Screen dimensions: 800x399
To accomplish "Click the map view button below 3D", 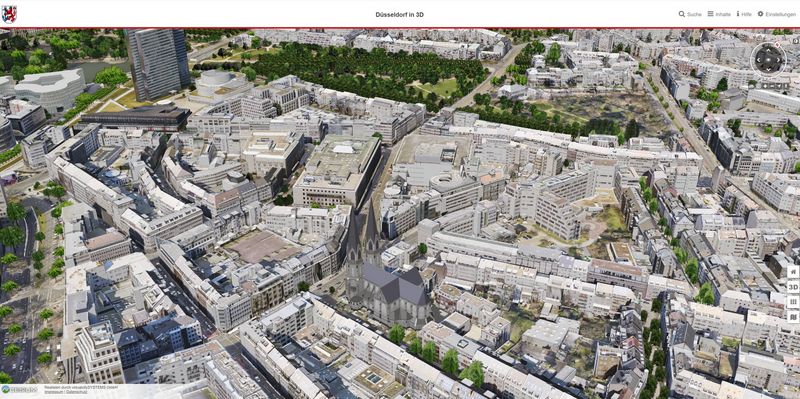I will (793, 317).
